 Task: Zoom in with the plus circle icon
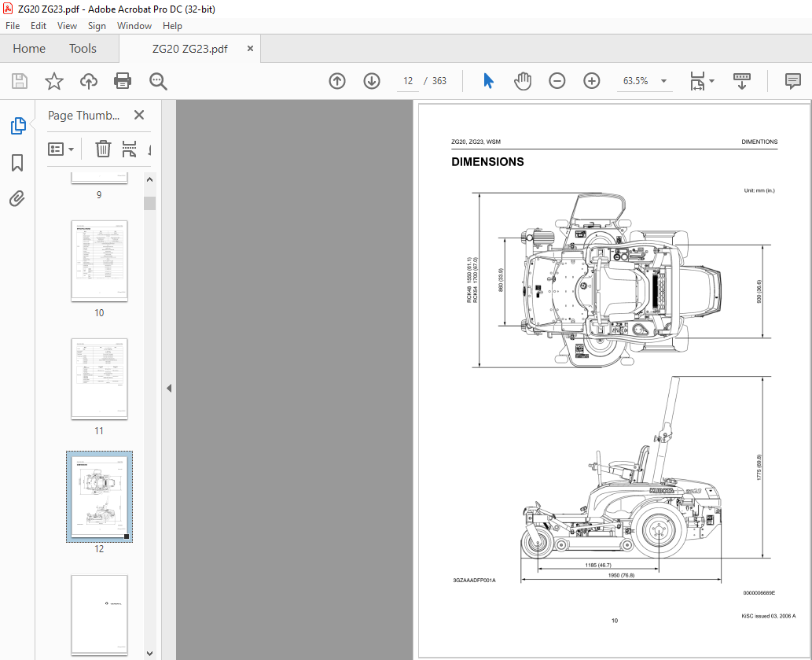(591, 81)
